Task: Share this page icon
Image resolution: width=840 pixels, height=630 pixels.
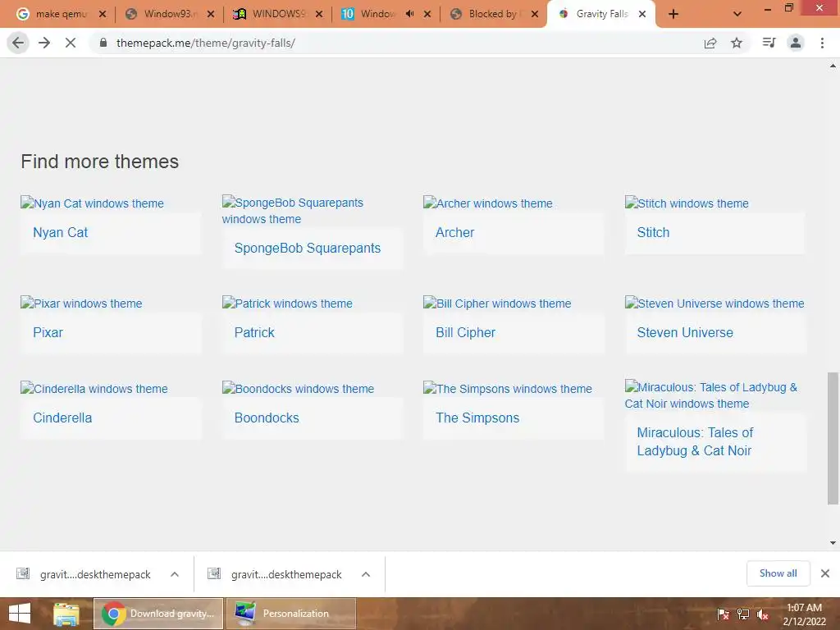Action: (x=710, y=43)
